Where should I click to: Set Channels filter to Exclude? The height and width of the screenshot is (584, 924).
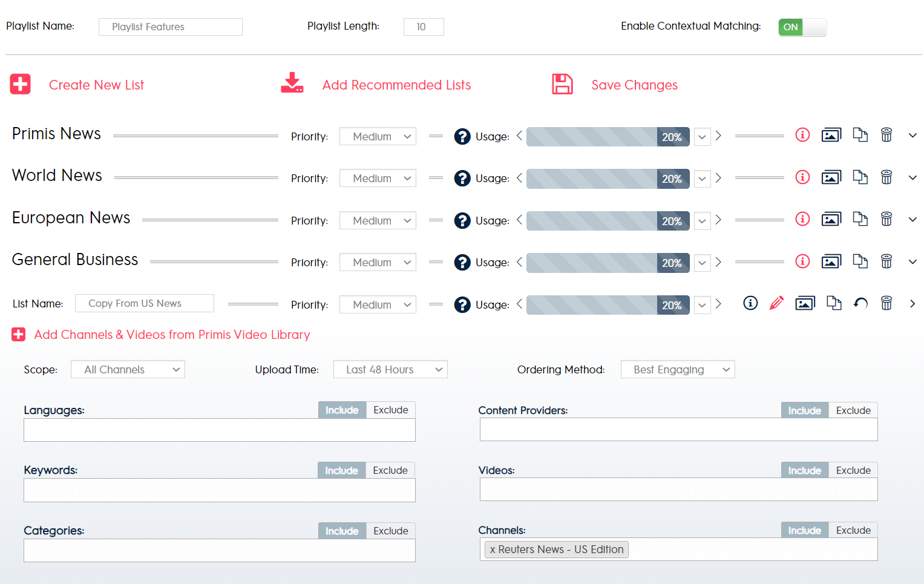click(x=853, y=531)
